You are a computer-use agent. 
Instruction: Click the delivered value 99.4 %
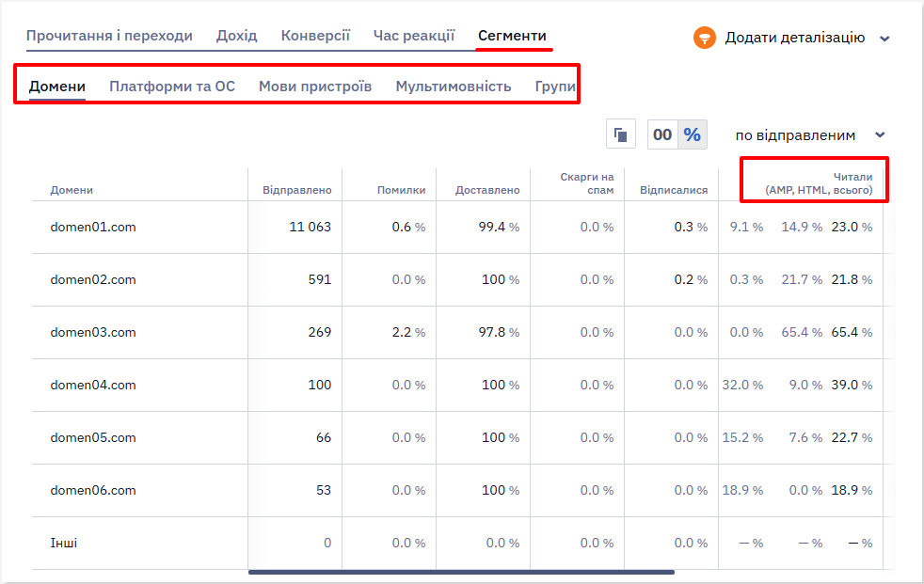(x=499, y=228)
